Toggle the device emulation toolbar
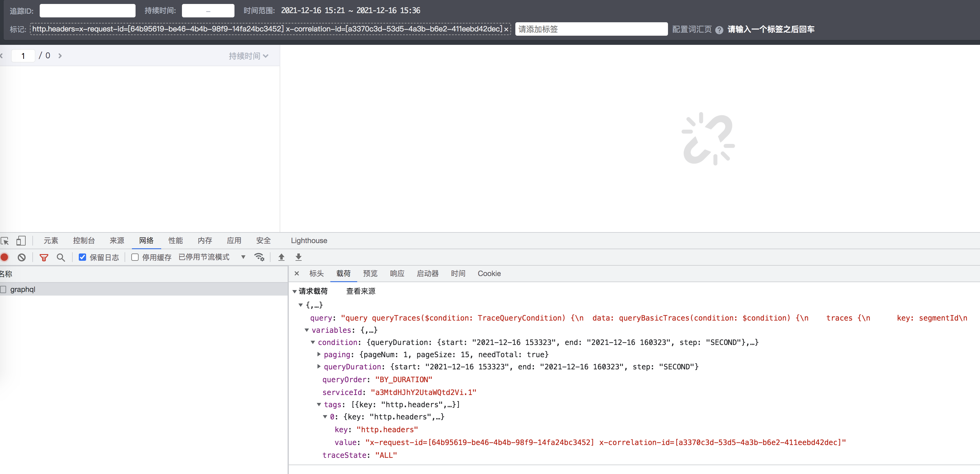Image resolution: width=980 pixels, height=474 pixels. point(21,241)
